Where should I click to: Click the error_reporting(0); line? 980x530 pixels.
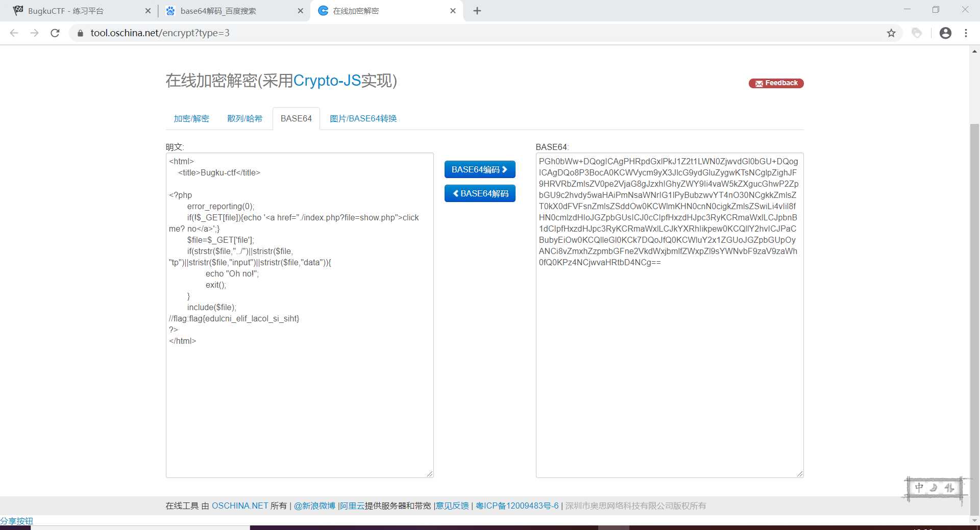coord(220,206)
